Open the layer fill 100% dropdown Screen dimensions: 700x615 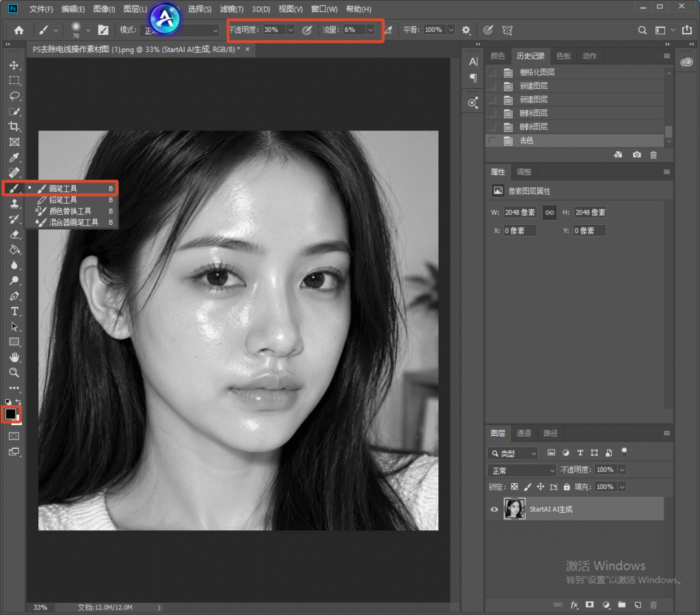pos(622,487)
